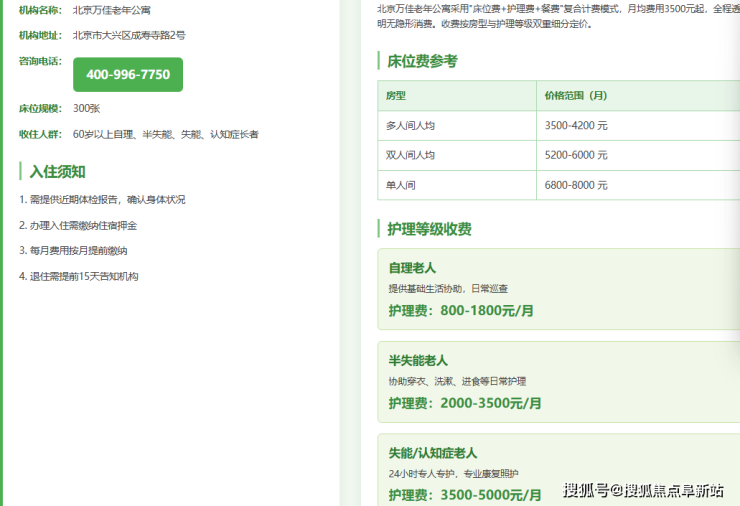Viewport: 740px width, 506px height.
Task: Click the 失能/认知症老人 card title
Action: [433, 453]
